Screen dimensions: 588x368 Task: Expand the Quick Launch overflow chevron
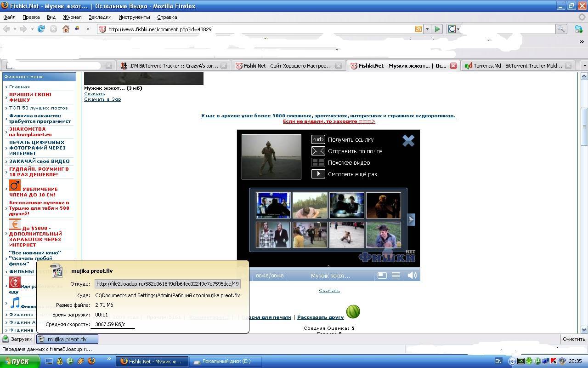[109, 359]
